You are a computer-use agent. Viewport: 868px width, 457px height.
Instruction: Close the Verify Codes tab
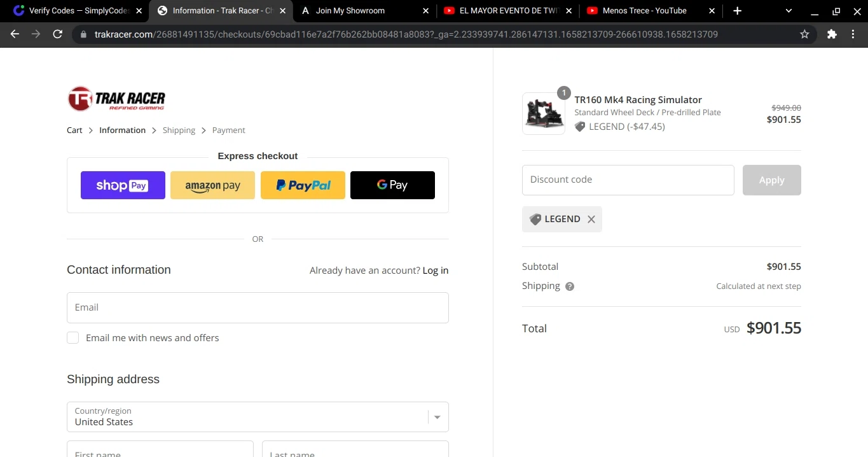click(139, 11)
